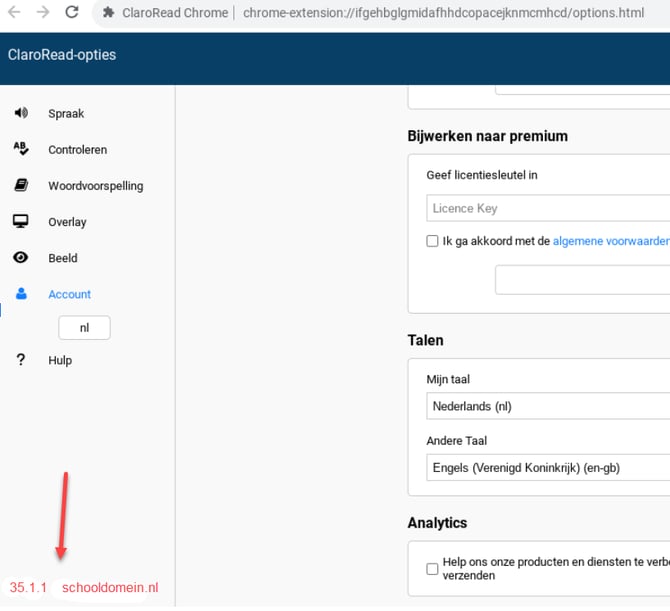Open the 'Andere Taal' dropdown

click(547, 467)
